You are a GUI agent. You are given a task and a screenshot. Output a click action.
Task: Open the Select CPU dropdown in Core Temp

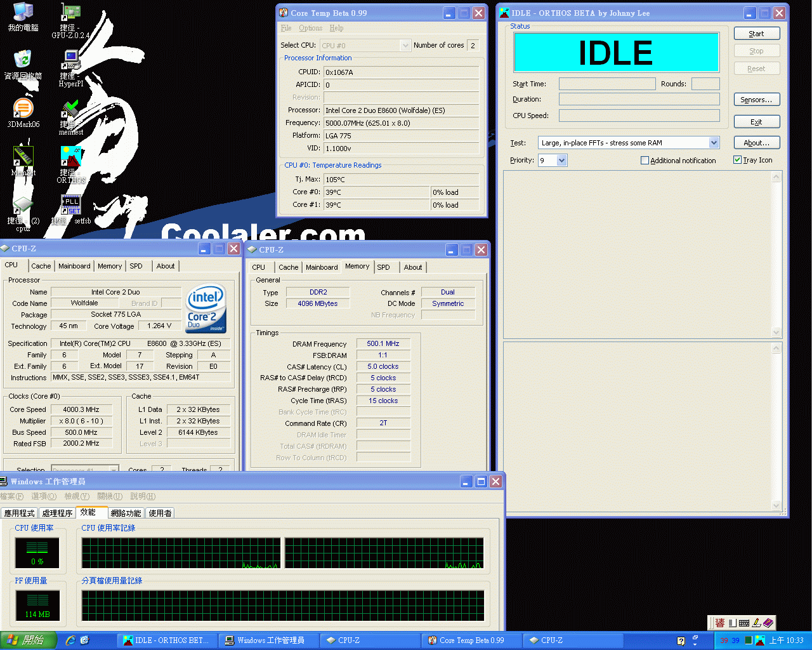pos(406,45)
